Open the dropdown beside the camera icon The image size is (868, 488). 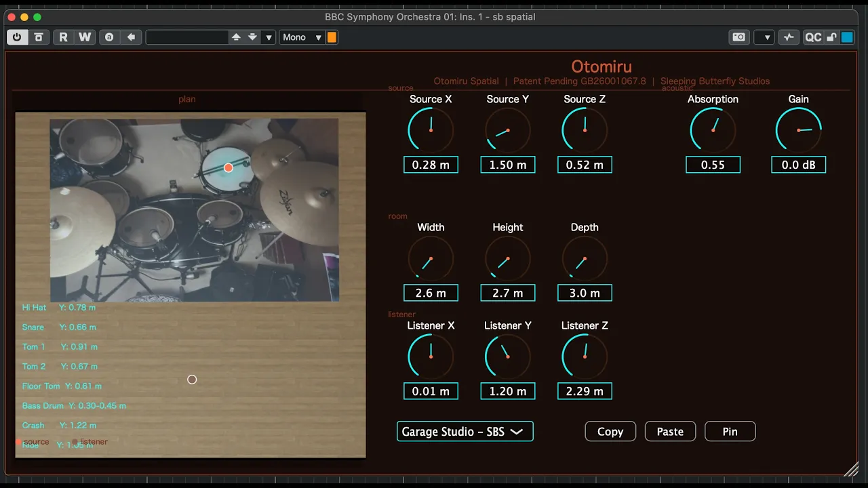pos(764,37)
